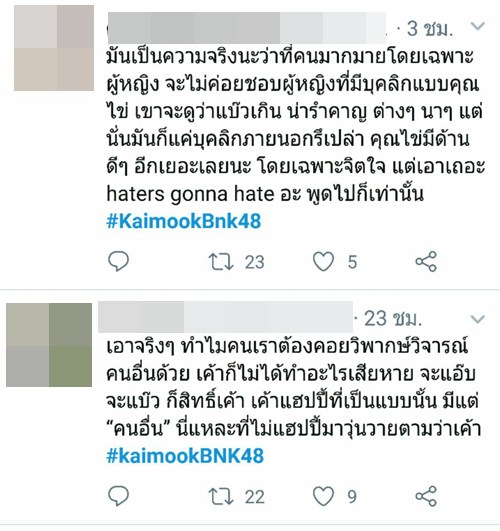View the 23 retweet count of first tweet
This screenshot has height=531, width=500.
coord(254,262)
